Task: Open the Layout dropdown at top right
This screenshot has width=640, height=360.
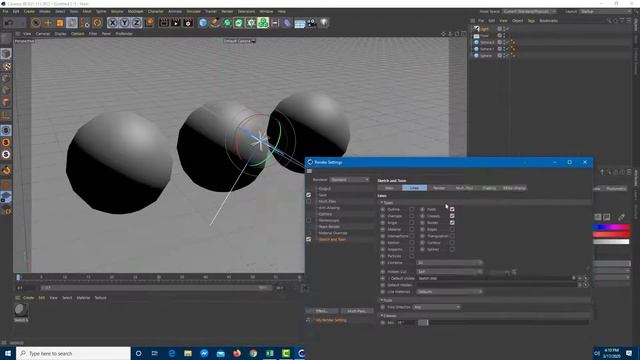Action: point(605,11)
